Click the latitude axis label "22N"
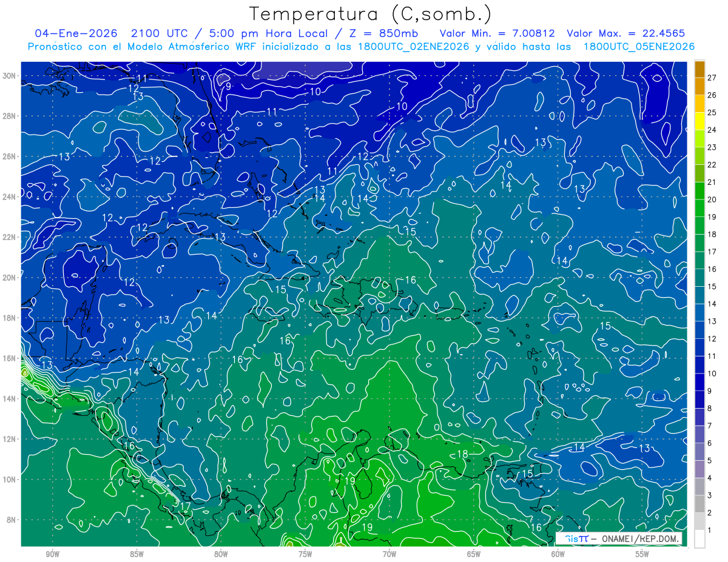 pyautogui.click(x=10, y=237)
